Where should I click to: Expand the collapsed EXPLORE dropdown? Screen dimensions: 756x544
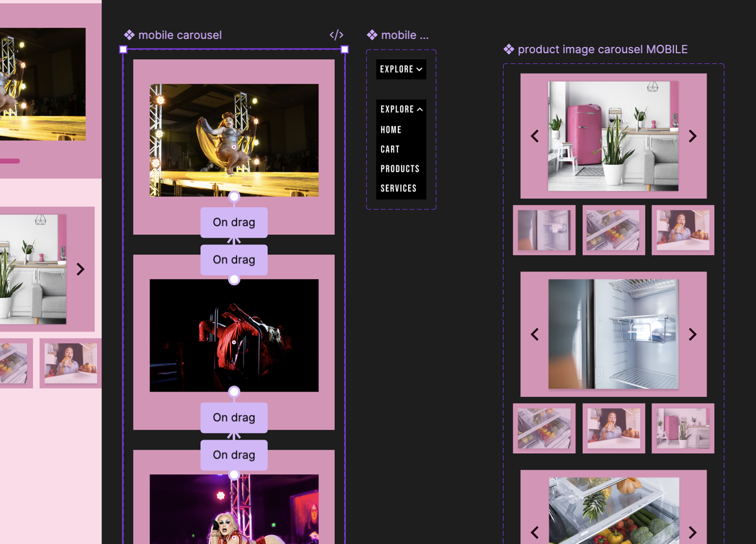[x=401, y=69]
